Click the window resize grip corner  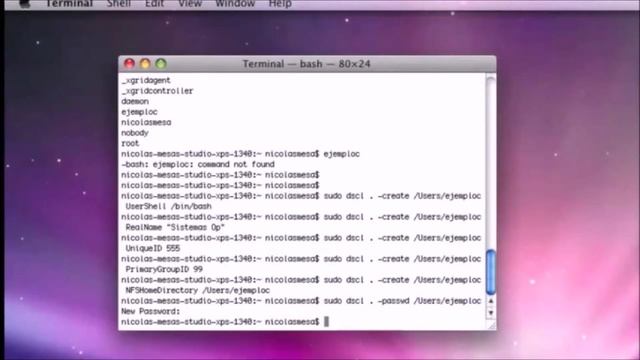(491, 325)
